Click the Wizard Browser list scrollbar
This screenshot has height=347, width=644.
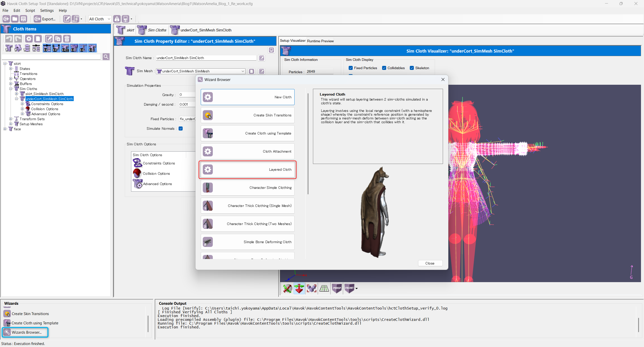click(x=308, y=144)
